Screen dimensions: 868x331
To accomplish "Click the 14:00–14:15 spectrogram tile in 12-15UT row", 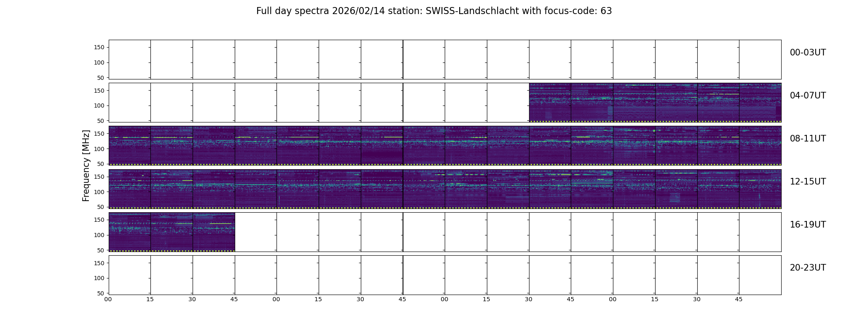I will click(466, 189).
